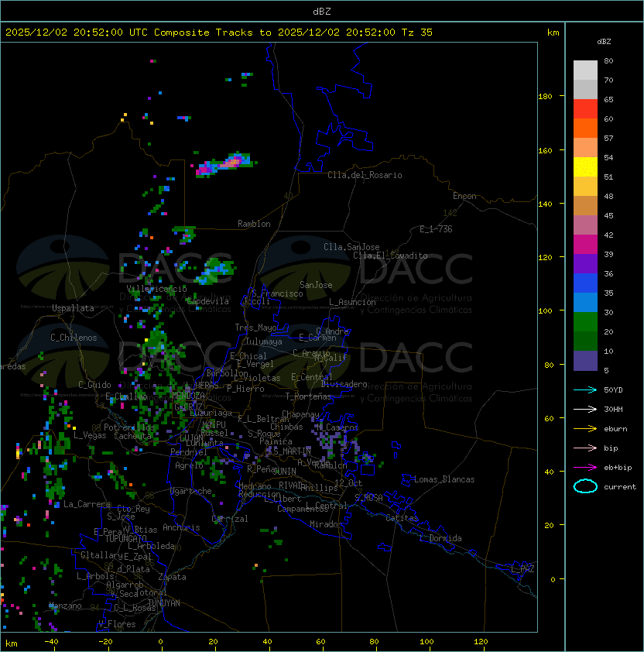The width and height of the screenshot is (644, 652).
Task: Select the 'Tres_Mayo' map label
Action: point(255,328)
